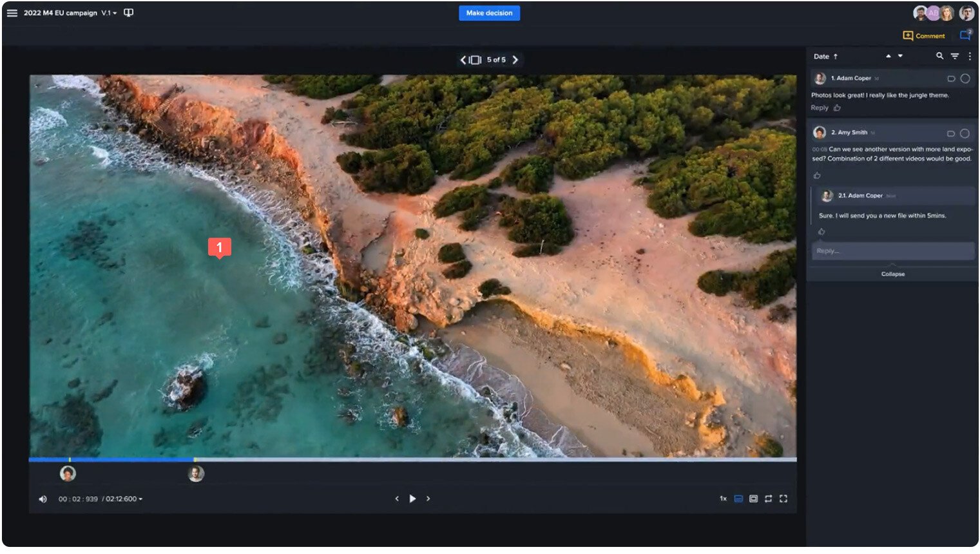Screen dimensions: 980x554
Task: Like Amy Smith's comment
Action: tap(817, 175)
